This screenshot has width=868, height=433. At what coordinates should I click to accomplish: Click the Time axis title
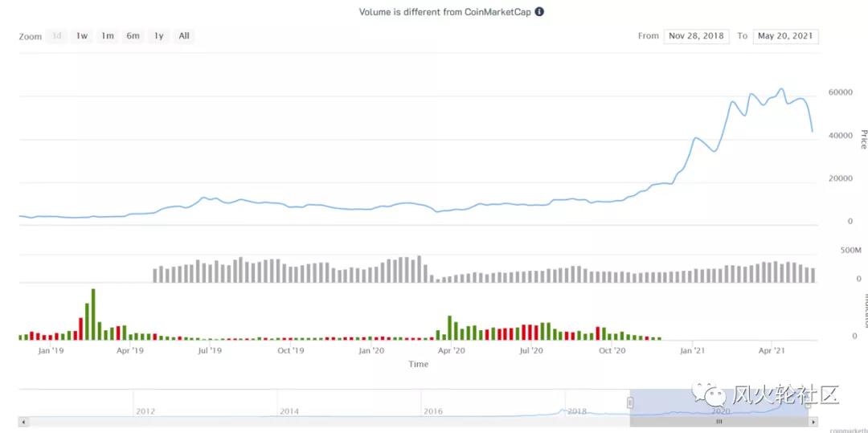click(x=419, y=365)
